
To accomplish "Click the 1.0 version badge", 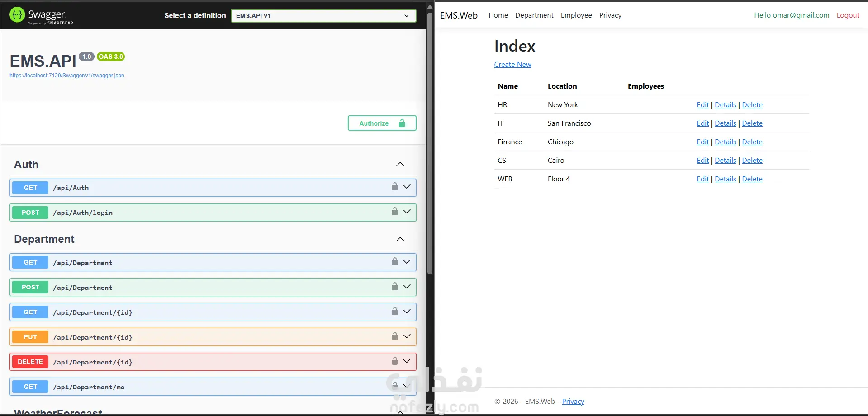I will click(86, 57).
